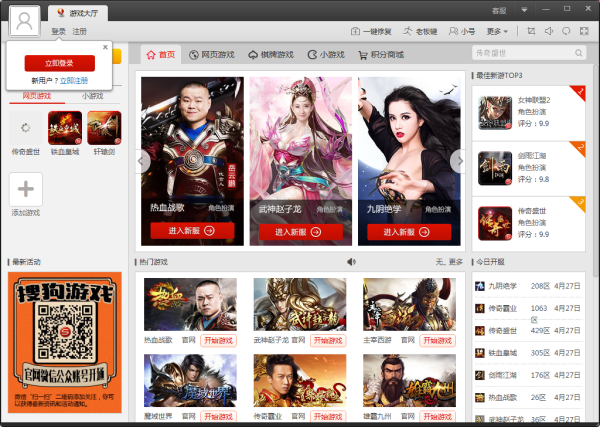The width and height of the screenshot is (600, 427).
Task: Click 进入新服 for 热血战歌
Action: (x=192, y=231)
